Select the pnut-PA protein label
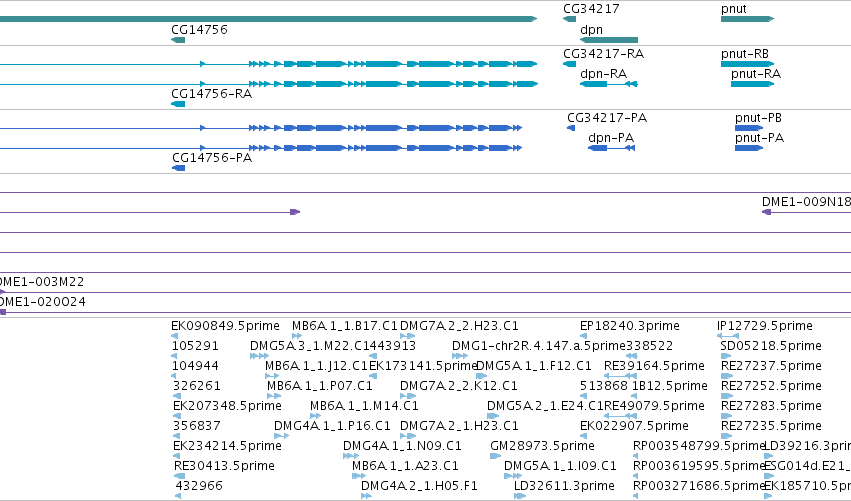 [759, 138]
